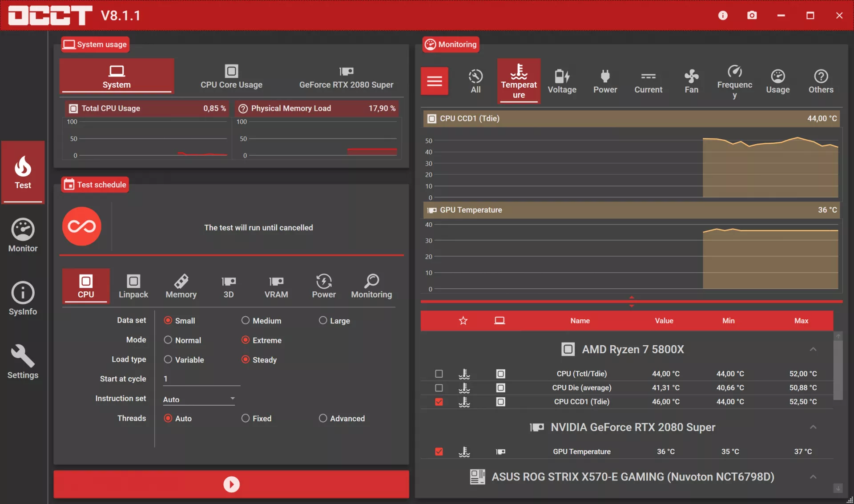
Task: Click the Physical Memory Load header
Action: pos(317,109)
